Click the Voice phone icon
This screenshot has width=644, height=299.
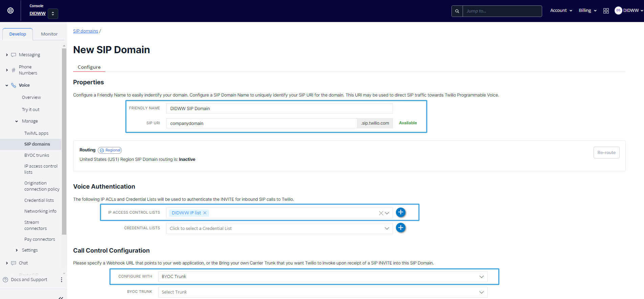click(x=14, y=85)
